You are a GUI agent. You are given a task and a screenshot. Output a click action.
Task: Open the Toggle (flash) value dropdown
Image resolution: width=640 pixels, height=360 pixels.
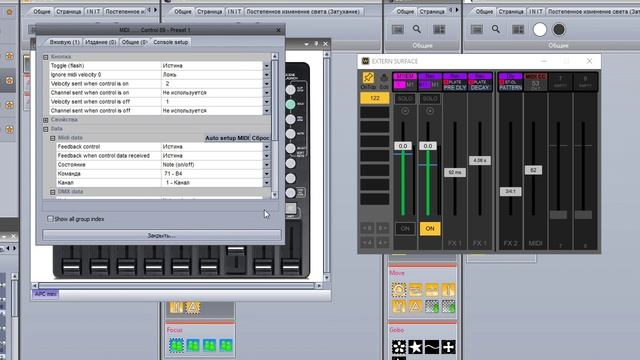(x=267, y=66)
